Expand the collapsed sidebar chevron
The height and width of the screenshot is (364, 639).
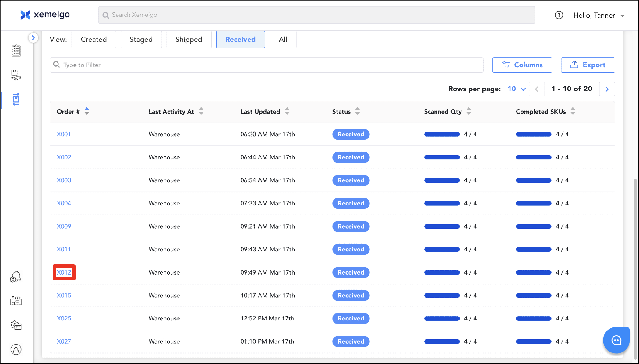pos(33,38)
